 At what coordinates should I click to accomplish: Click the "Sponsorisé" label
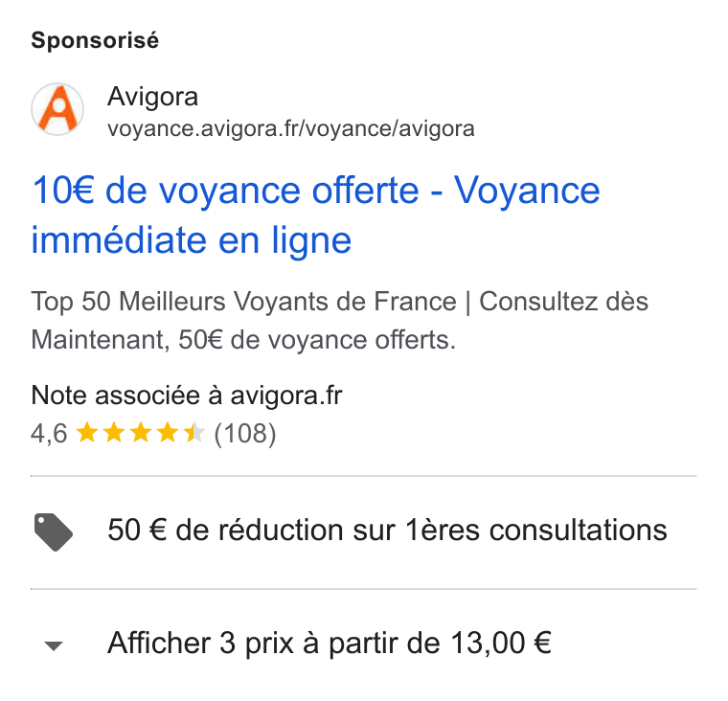pos(95,40)
